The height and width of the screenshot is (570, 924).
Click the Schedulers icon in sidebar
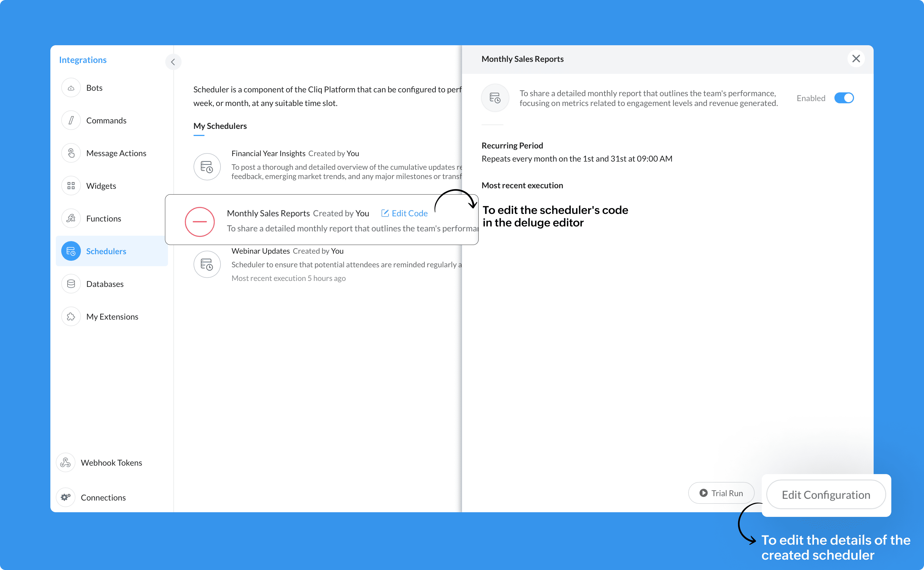tap(71, 251)
